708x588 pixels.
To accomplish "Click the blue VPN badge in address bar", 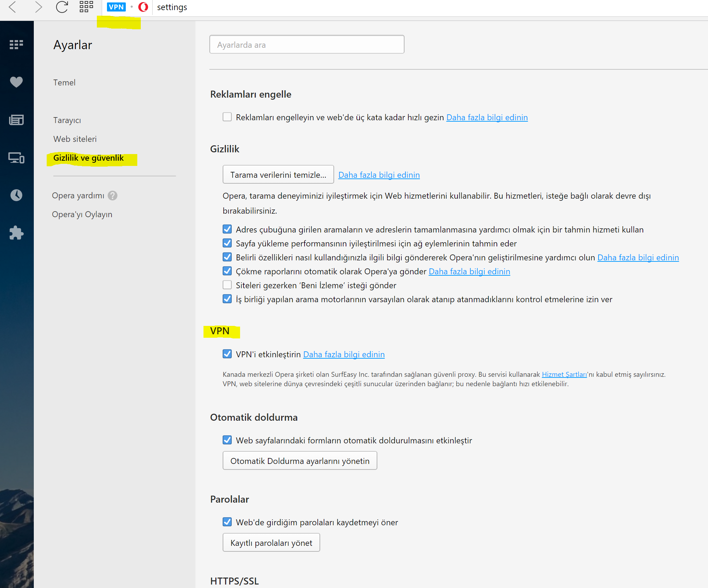I will coord(116,7).
